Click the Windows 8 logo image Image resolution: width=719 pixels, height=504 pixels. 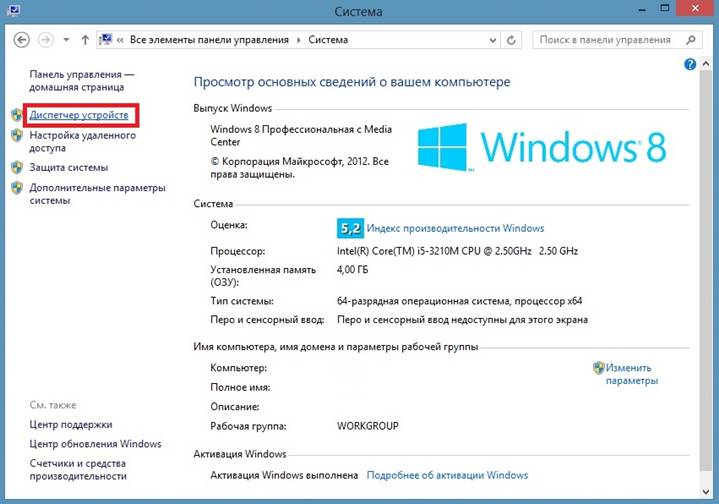pos(542,147)
